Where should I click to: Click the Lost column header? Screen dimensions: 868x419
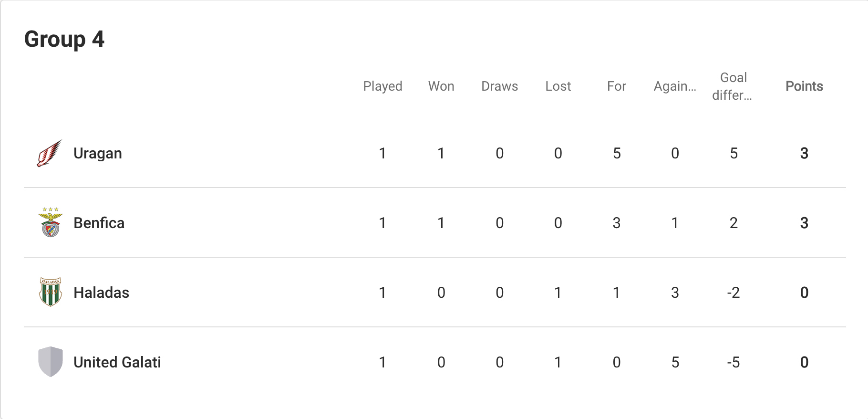[558, 86]
